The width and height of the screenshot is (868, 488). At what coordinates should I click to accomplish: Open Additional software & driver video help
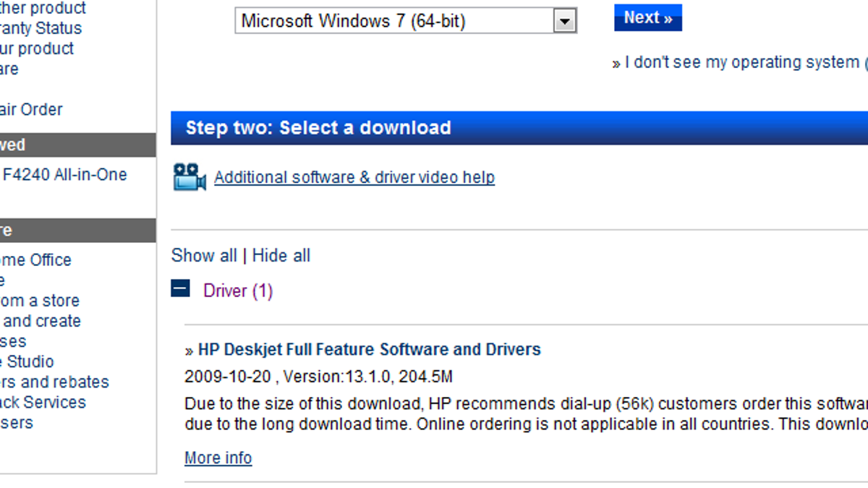tap(354, 177)
